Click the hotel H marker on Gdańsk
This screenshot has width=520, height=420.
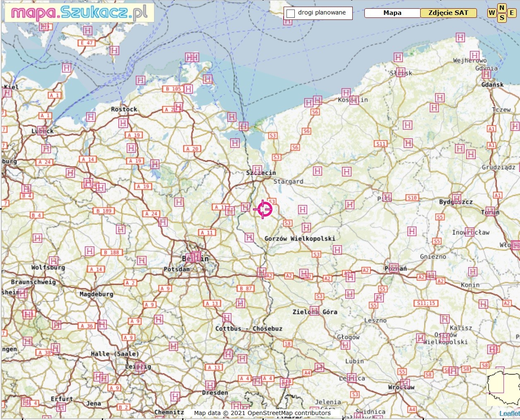point(486,74)
